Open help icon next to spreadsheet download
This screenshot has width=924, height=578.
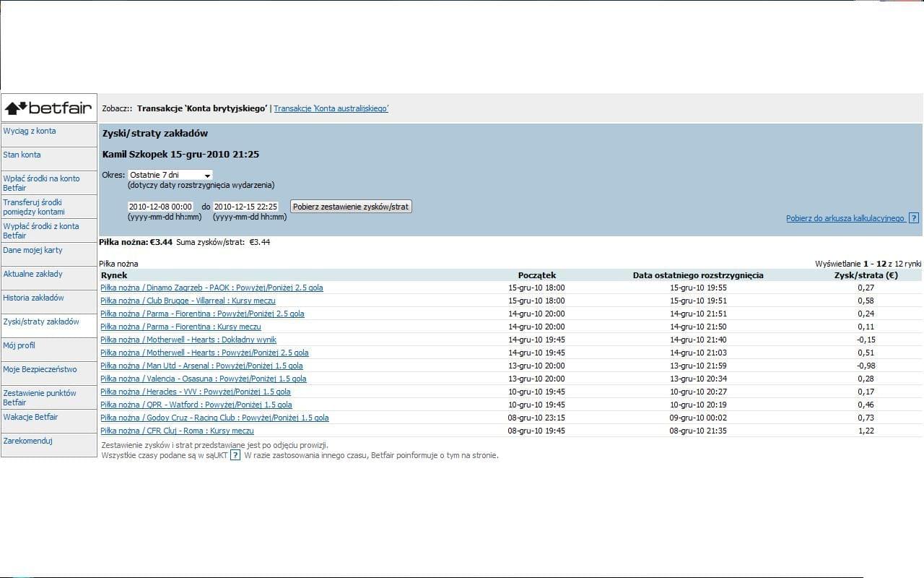(x=913, y=218)
